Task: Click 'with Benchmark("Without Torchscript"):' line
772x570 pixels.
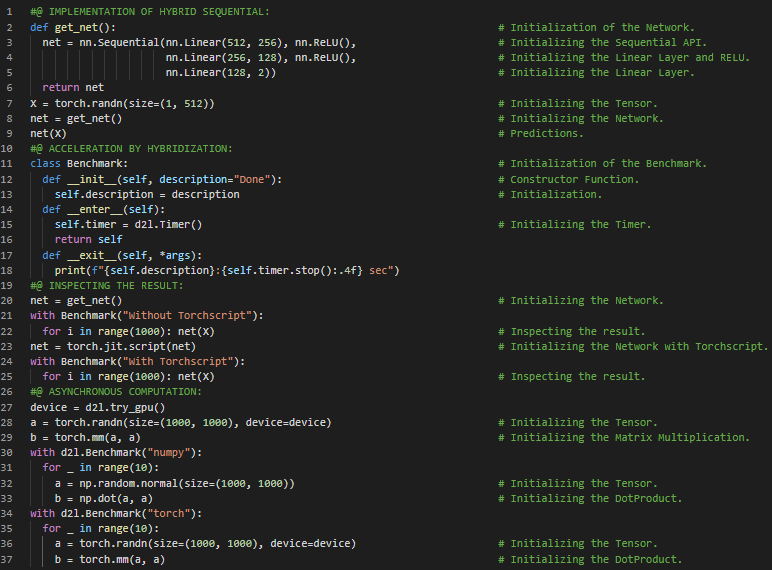Action: 146,316
